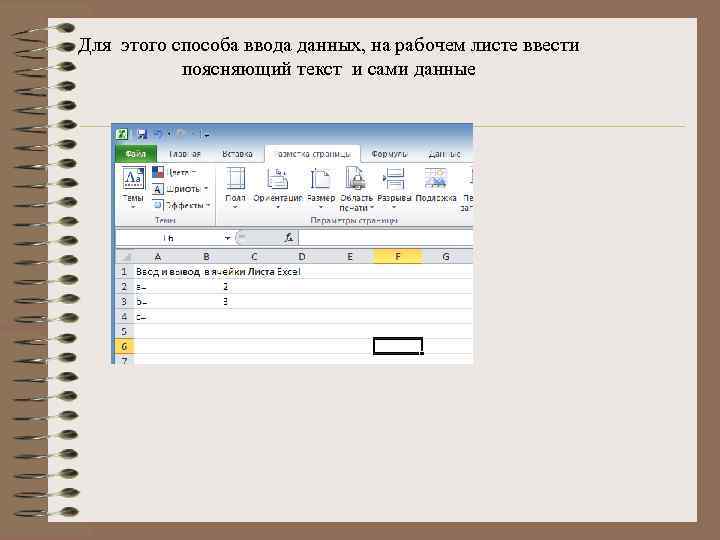Click cell B2 containing value 2
This screenshot has width=720, height=540.
pyautogui.click(x=206, y=287)
